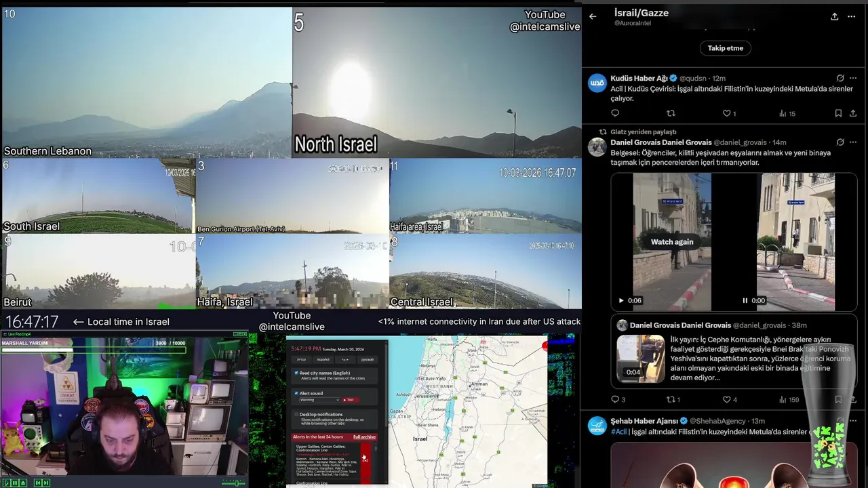Skip to next in Live Feed player
The width and height of the screenshot is (868, 488).
coord(46,483)
